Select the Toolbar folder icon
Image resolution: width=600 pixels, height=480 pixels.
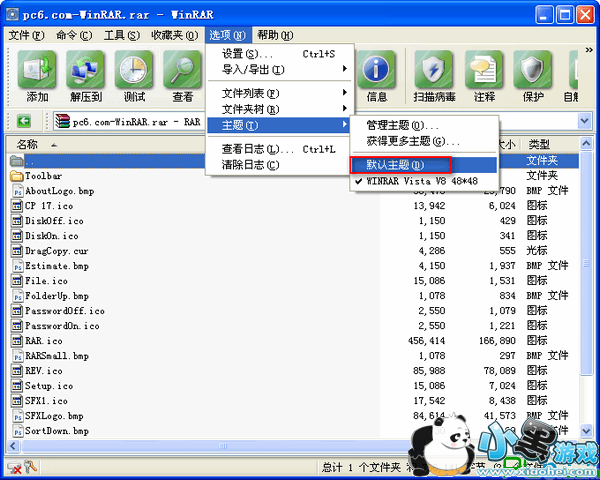(x=16, y=176)
